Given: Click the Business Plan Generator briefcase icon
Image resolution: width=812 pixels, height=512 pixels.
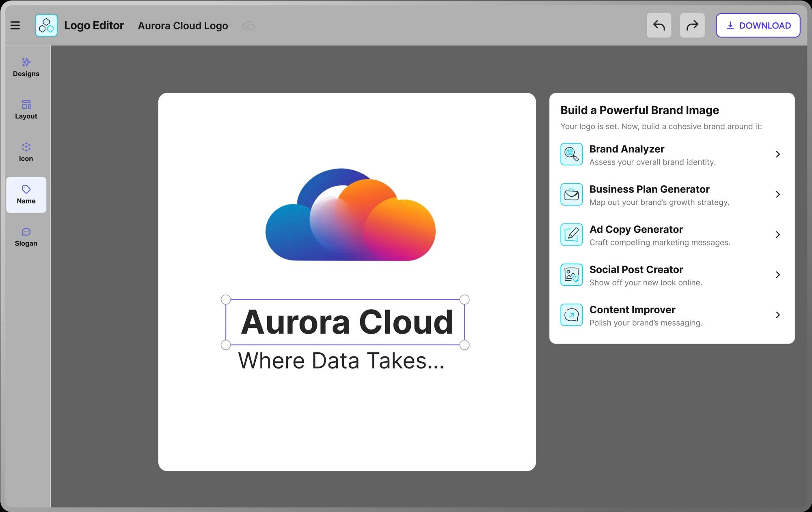Looking at the screenshot, I should pos(571,195).
